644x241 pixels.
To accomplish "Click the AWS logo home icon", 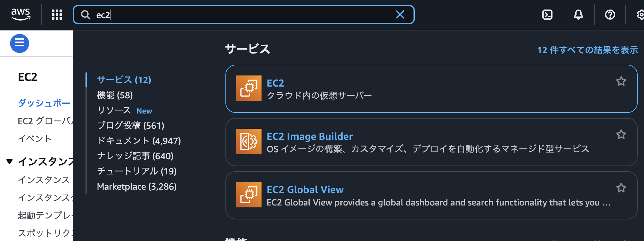I will pos(21,14).
